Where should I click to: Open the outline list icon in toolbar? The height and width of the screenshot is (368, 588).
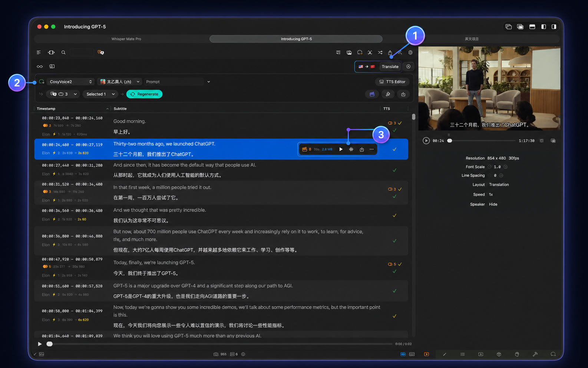pyautogui.click(x=39, y=53)
